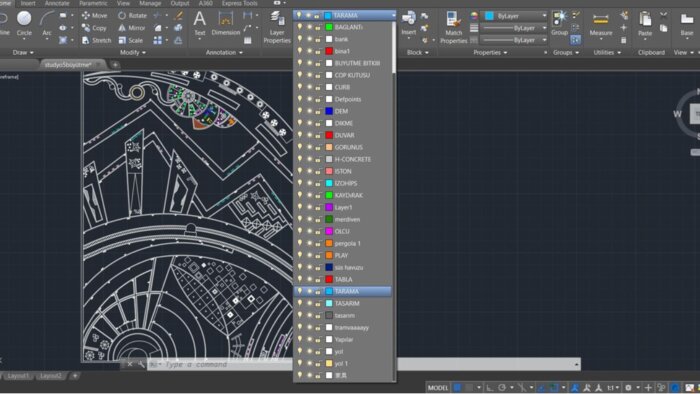This screenshot has width=700, height=394.
Task: Expand the Block panel
Action: click(x=417, y=52)
